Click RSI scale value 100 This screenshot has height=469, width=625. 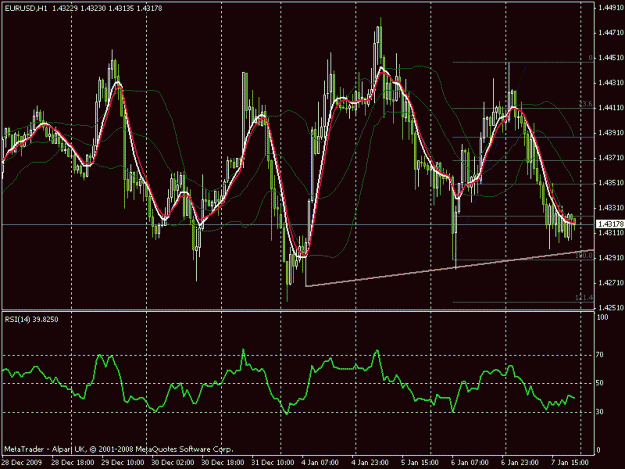click(x=603, y=318)
